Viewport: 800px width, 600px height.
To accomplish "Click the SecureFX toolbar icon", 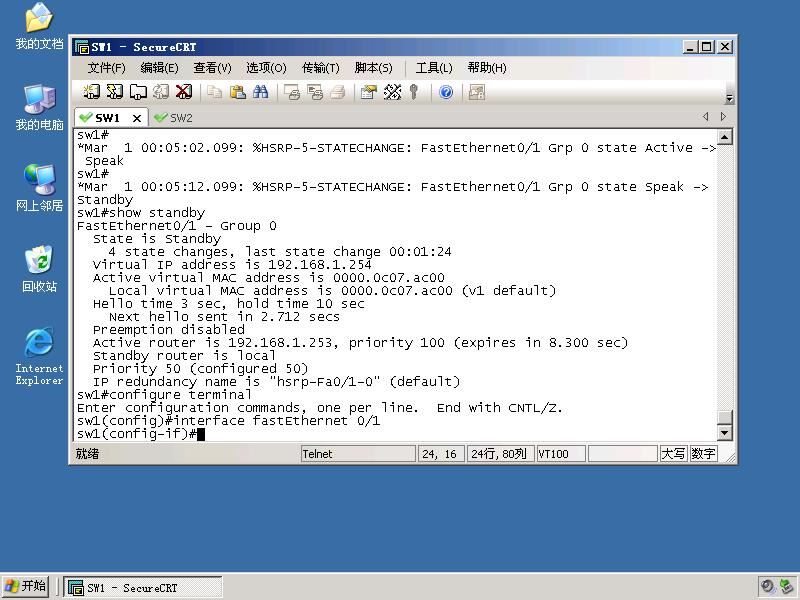I will [477, 92].
